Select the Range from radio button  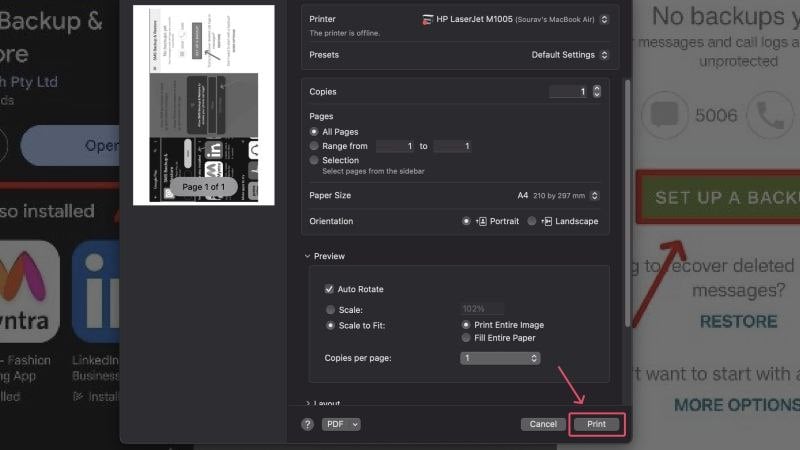[314, 146]
